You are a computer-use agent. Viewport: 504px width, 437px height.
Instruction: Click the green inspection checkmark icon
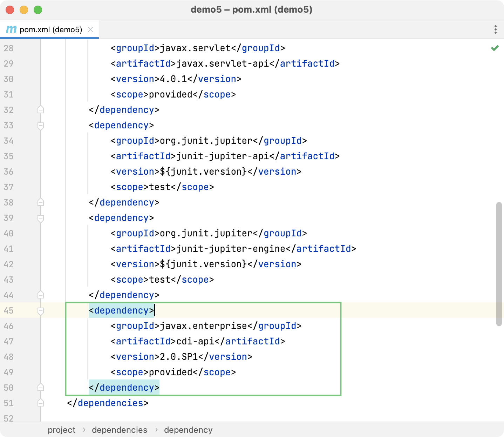(495, 48)
